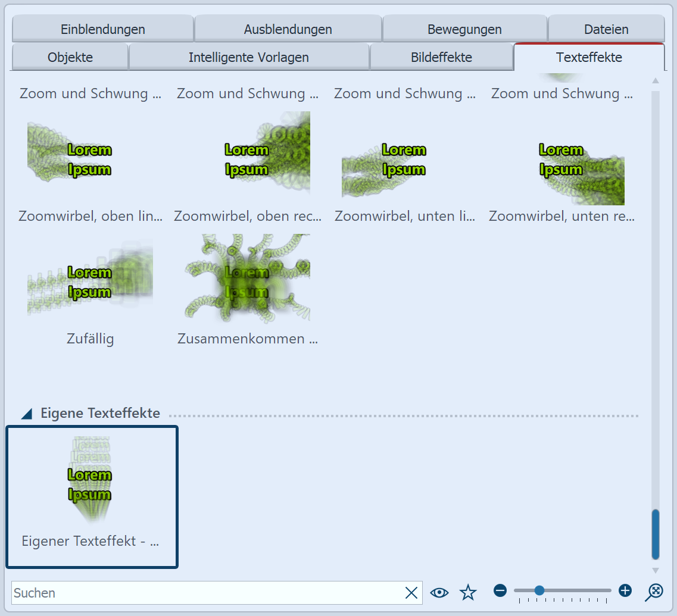This screenshot has width=677, height=616.
Task: Select the Objekte tab
Action: [x=69, y=57]
